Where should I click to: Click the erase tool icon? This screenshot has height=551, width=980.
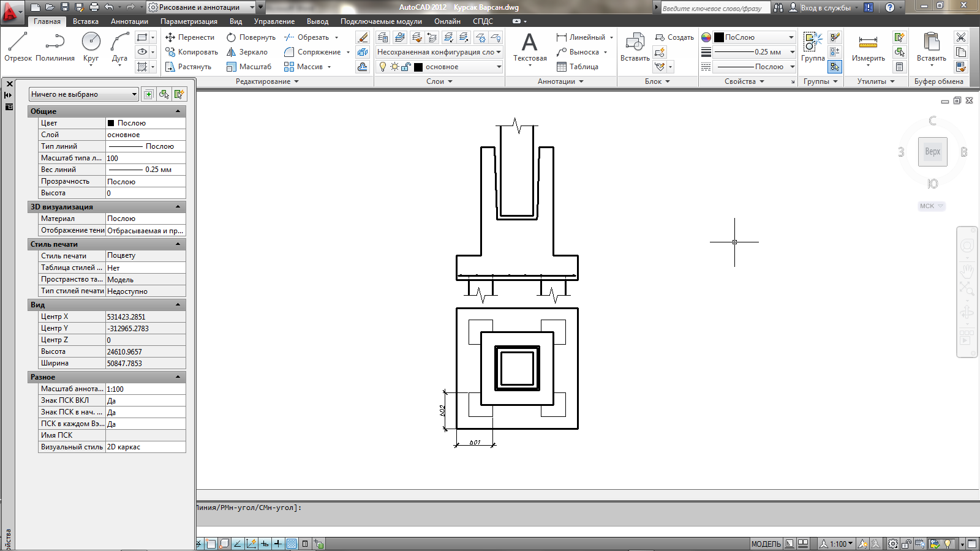click(x=363, y=37)
